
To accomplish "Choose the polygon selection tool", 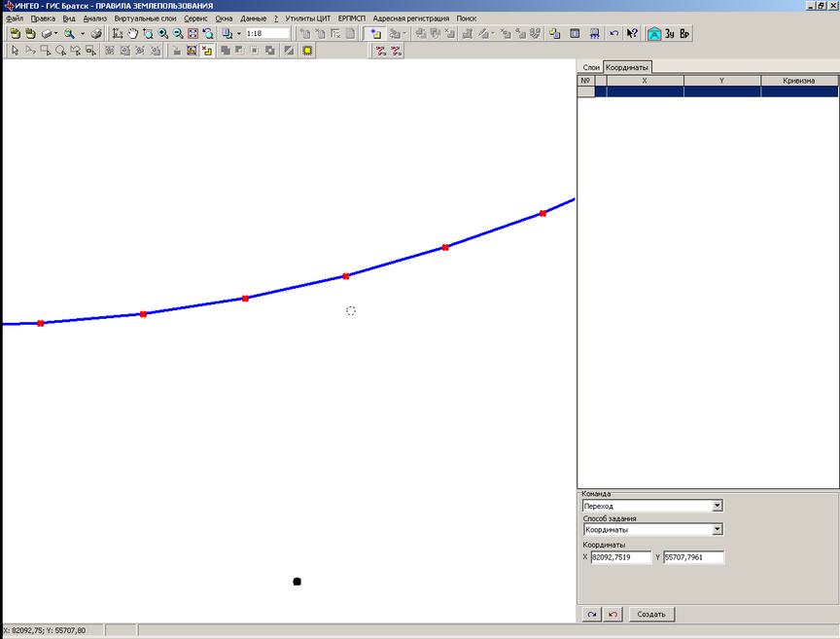I will 76,51.
